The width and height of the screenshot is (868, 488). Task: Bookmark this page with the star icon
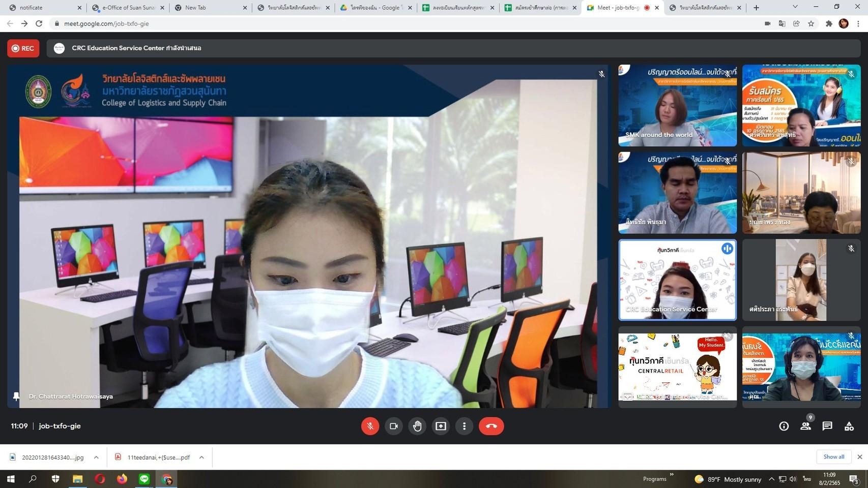[811, 23]
